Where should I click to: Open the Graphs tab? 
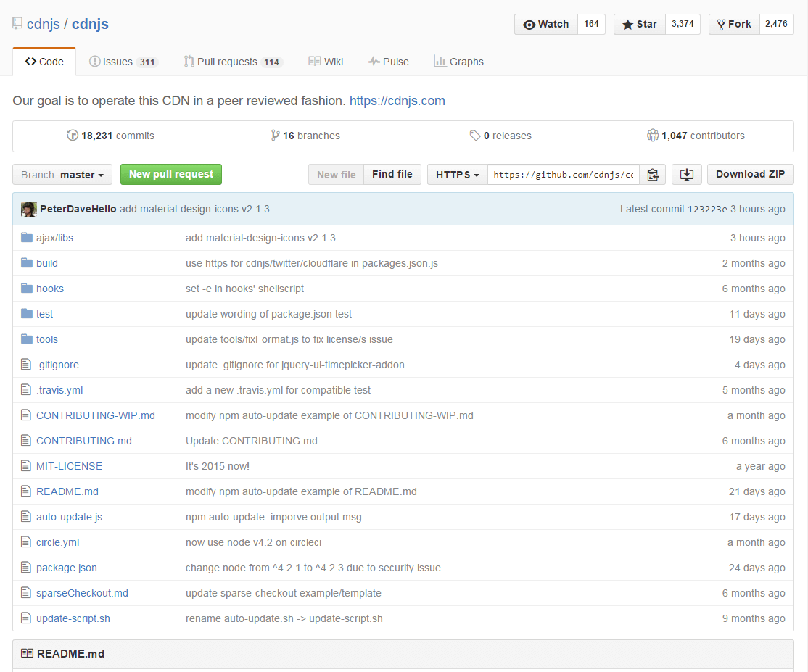point(458,62)
